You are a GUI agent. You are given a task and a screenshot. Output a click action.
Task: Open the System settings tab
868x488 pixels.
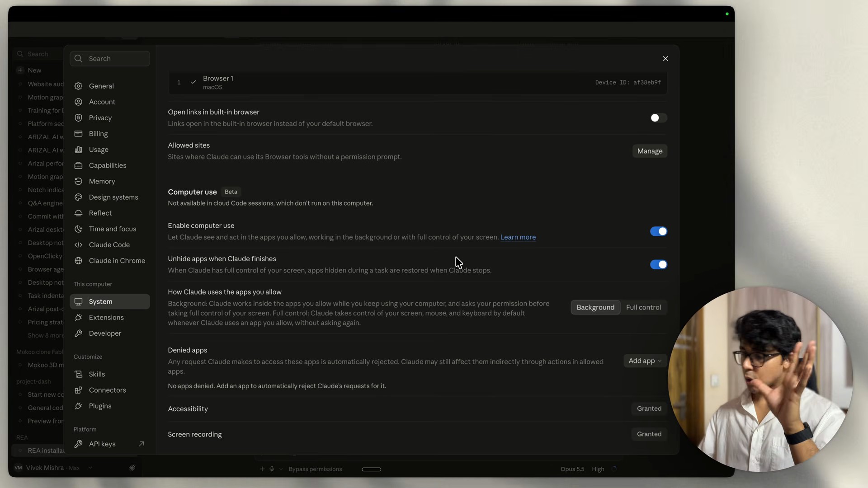click(x=110, y=301)
